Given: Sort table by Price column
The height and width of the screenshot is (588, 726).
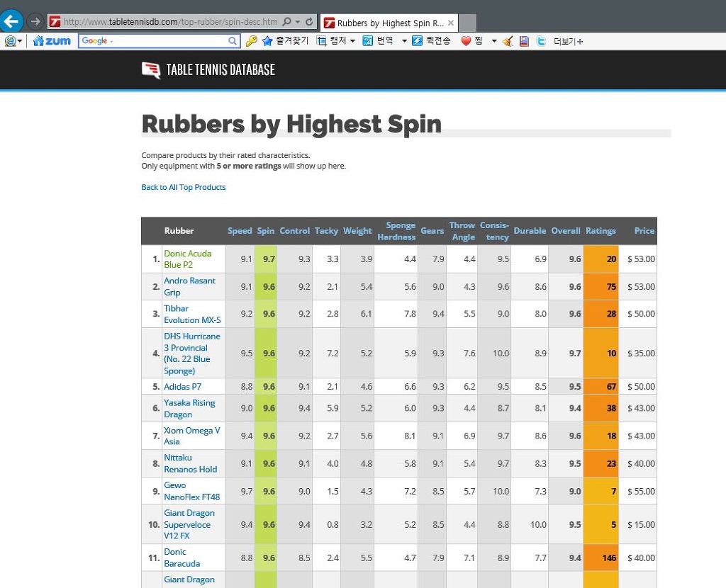Looking at the screenshot, I should tap(644, 231).
